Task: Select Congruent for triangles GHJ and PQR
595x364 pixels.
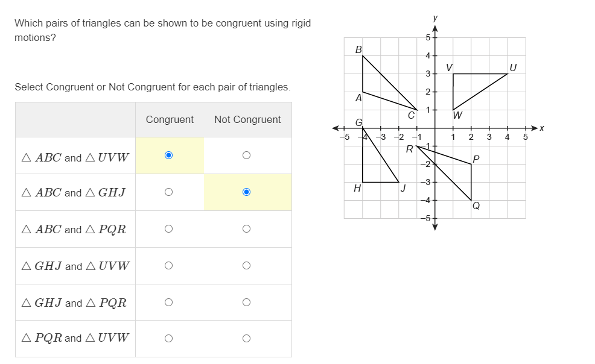Action: coord(169,301)
